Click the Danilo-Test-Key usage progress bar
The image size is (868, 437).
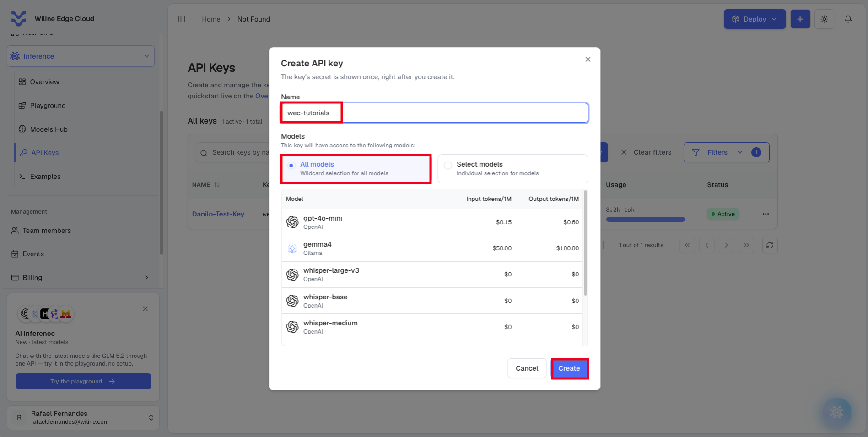click(646, 220)
